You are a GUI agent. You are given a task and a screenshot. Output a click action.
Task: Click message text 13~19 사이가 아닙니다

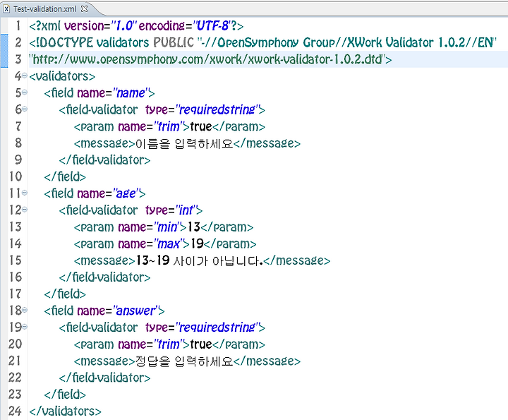(x=199, y=260)
